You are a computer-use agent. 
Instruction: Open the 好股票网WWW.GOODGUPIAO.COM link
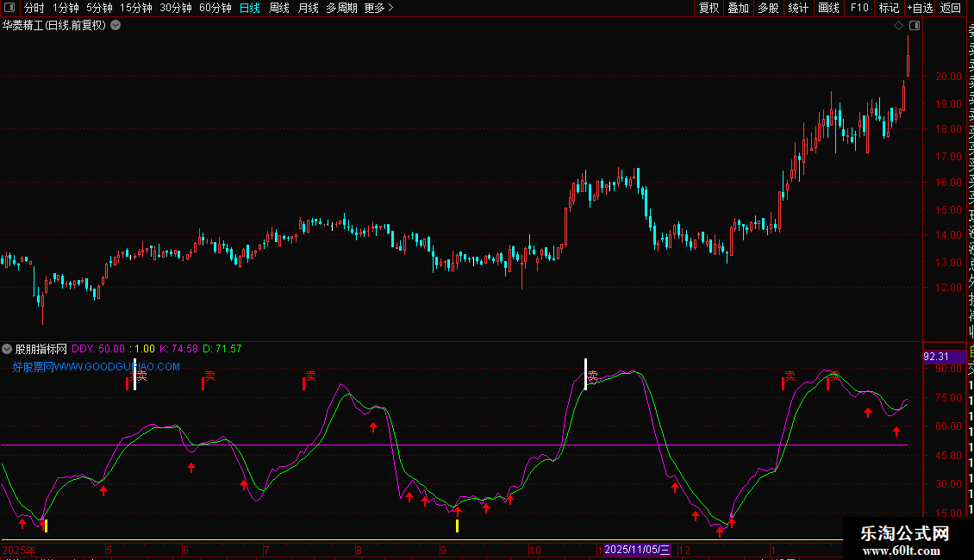click(x=97, y=367)
